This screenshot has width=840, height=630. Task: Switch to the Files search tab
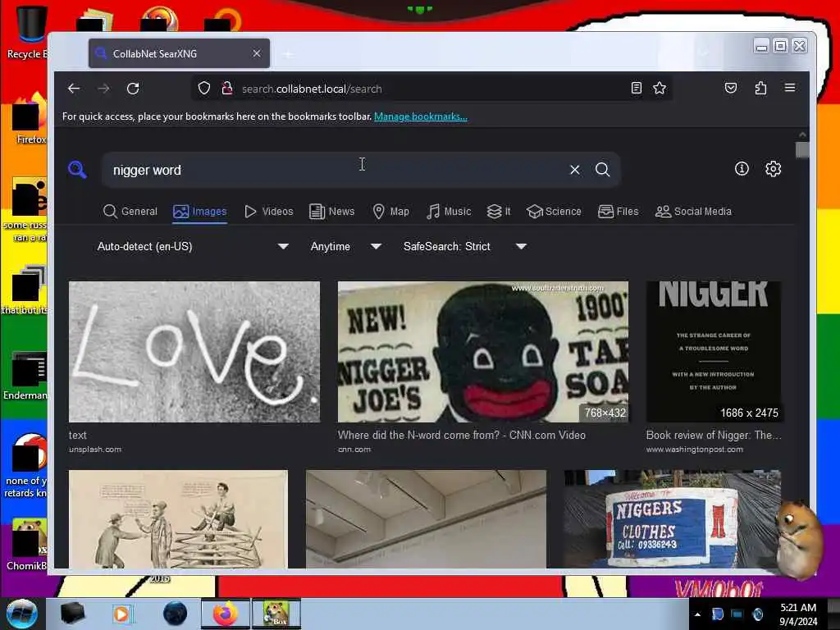click(619, 212)
